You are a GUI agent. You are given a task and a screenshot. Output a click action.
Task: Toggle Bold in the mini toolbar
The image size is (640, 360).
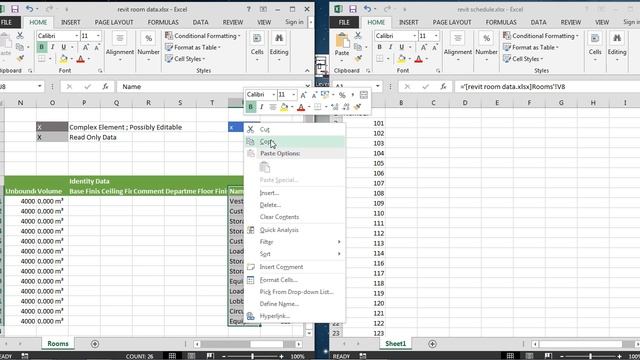tap(251, 107)
